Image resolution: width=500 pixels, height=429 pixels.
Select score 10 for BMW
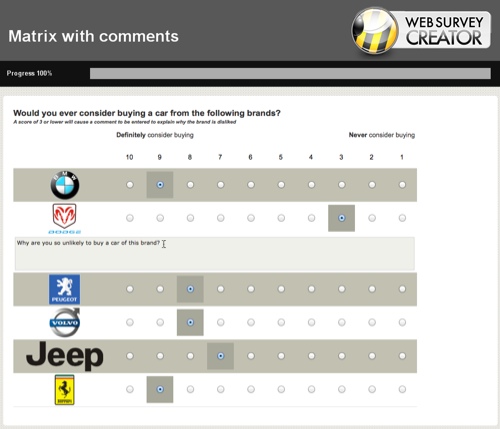tap(130, 185)
